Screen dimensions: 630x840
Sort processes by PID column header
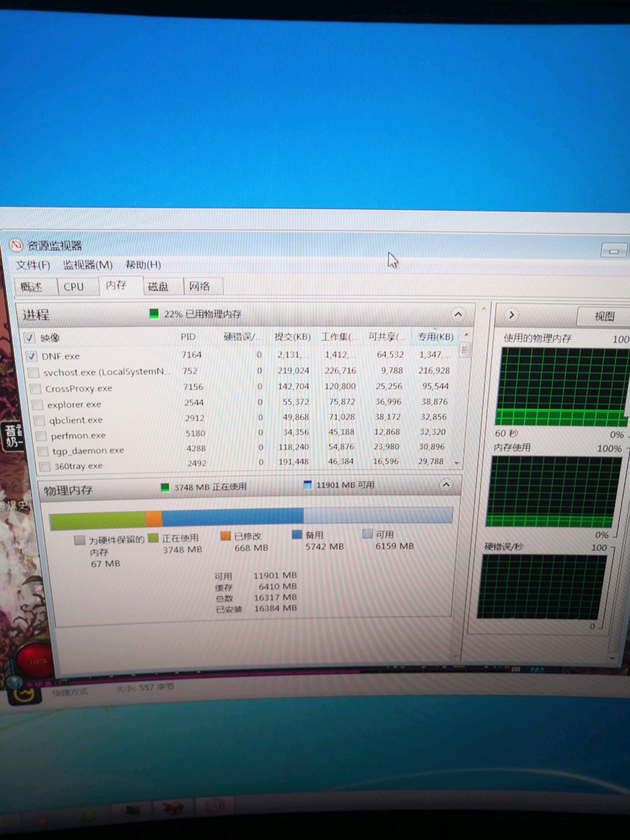[x=188, y=337]
